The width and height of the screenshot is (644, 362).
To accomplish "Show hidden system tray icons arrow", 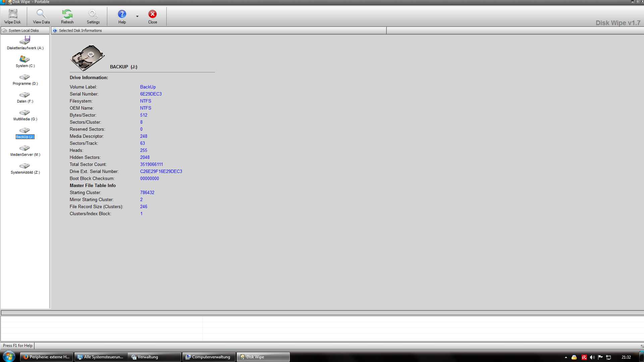I will 566,357.
